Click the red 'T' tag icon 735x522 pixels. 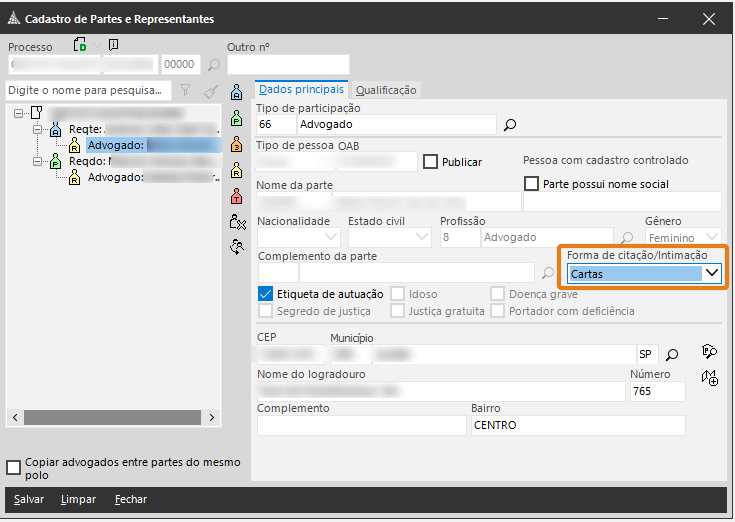pos(236,195)
